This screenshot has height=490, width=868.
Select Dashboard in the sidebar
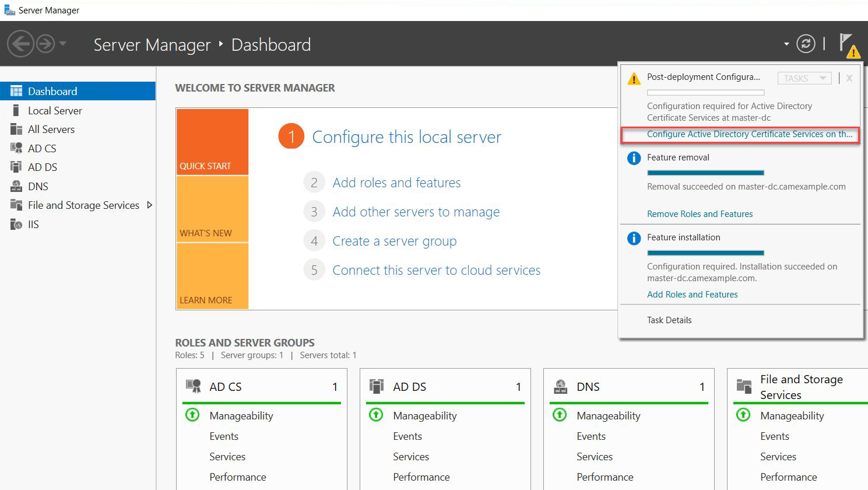tap(78, 91)
